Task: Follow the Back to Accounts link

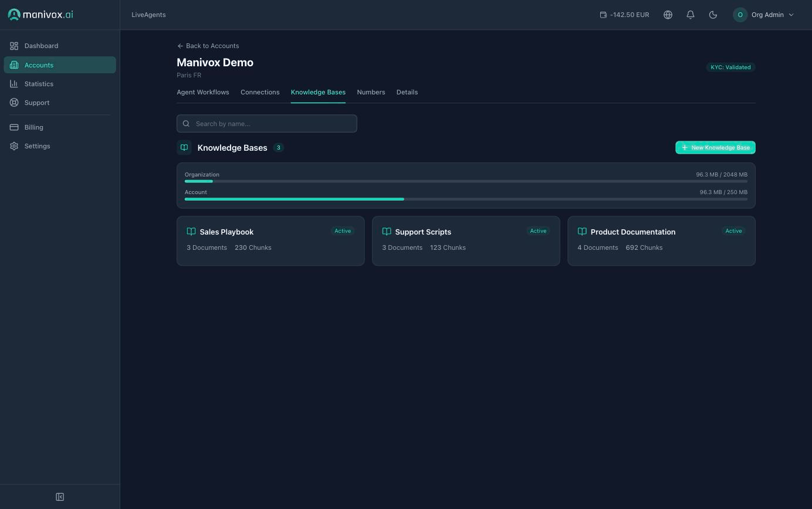Action: point(208,46)
